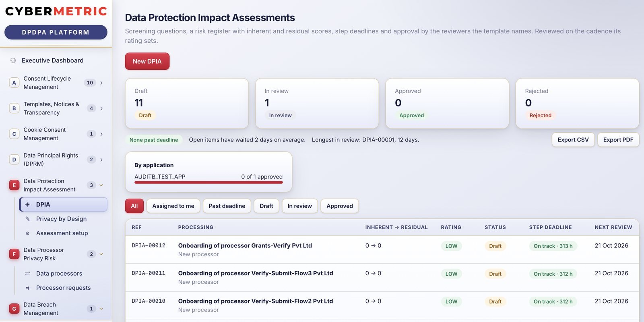Click the arrows icon for Data processors
644x322 pixels.
click(x=28, y=274)
